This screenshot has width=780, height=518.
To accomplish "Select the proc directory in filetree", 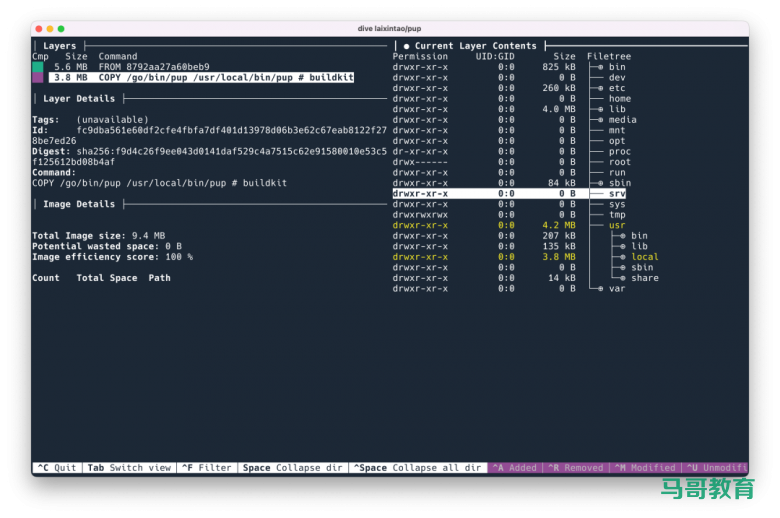I will [620, 151].
